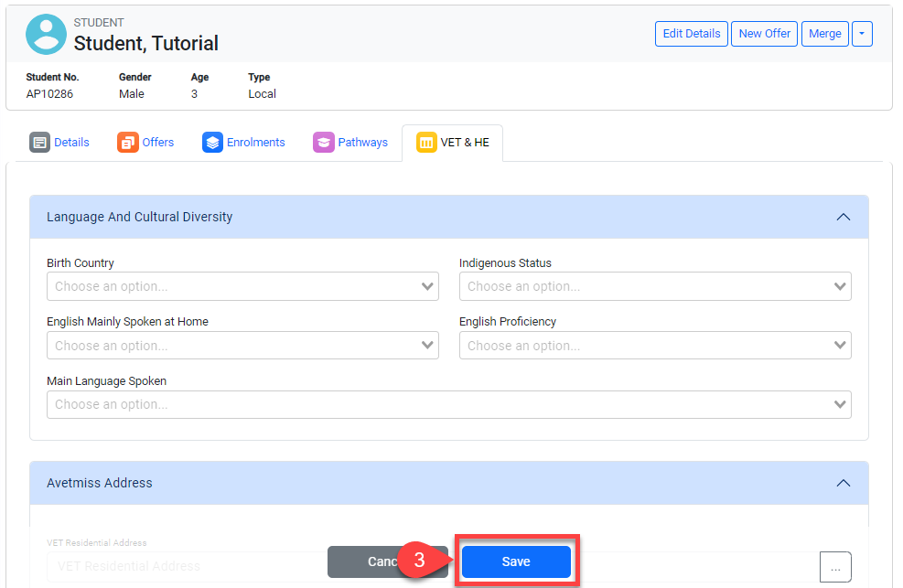Screen dimensions: 903x588
Task: Click the yellow VET & HE icon
Action: [426, 143]
